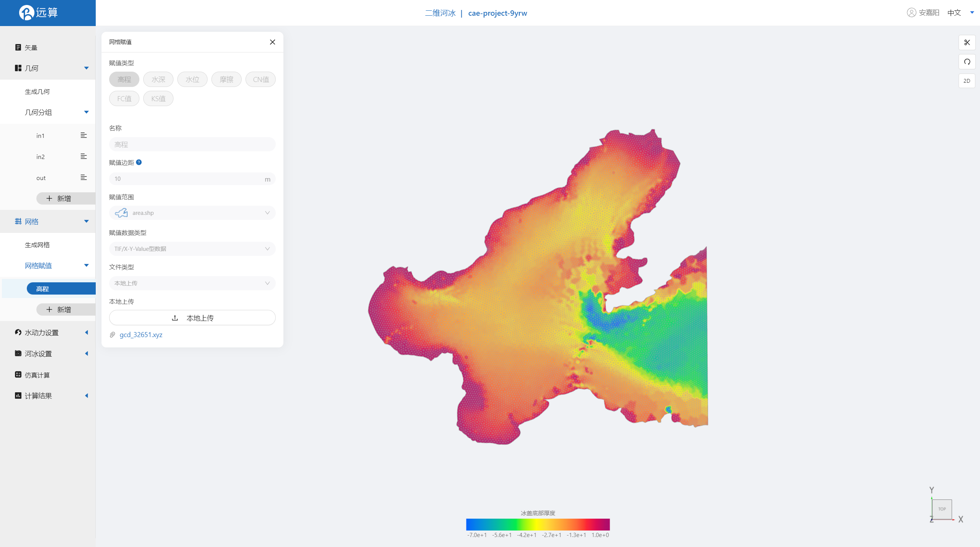
Task: Click the area.shp shape icon
Action: point(121,213)
